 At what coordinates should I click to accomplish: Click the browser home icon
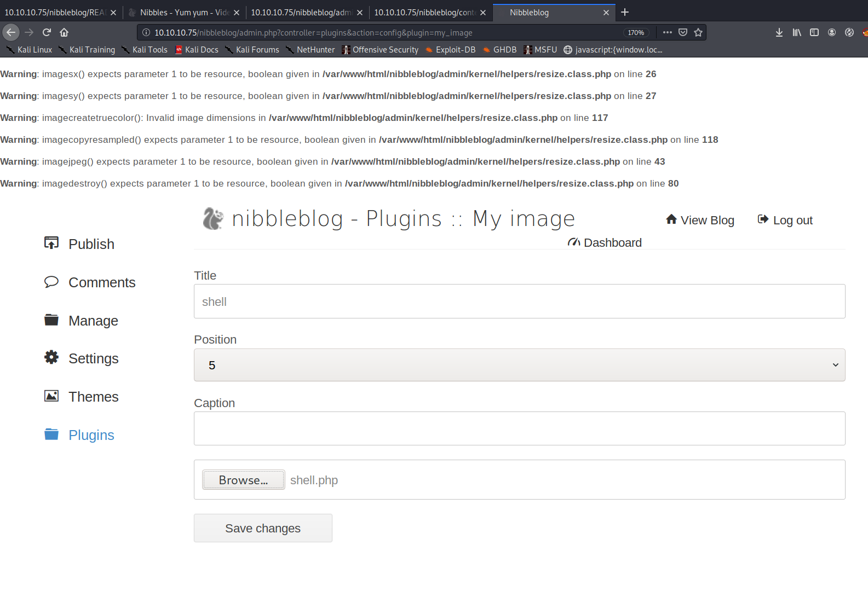(x=64, y=32)
